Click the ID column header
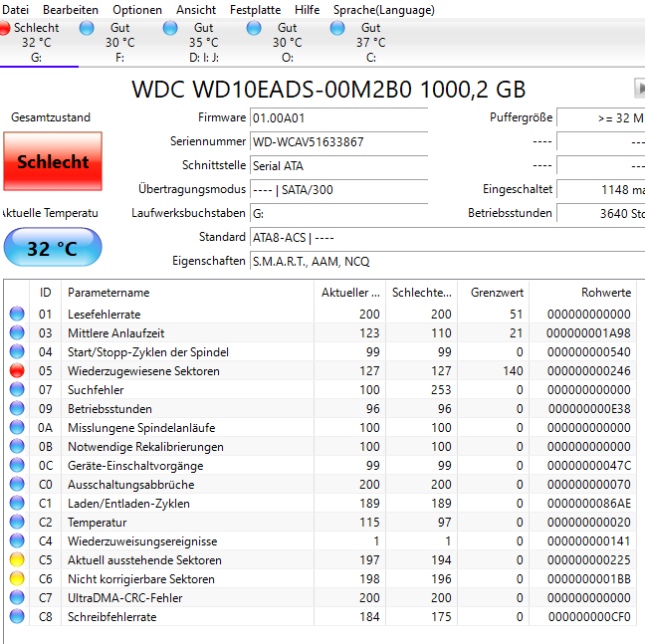The image size is (645, 644). 45,293
